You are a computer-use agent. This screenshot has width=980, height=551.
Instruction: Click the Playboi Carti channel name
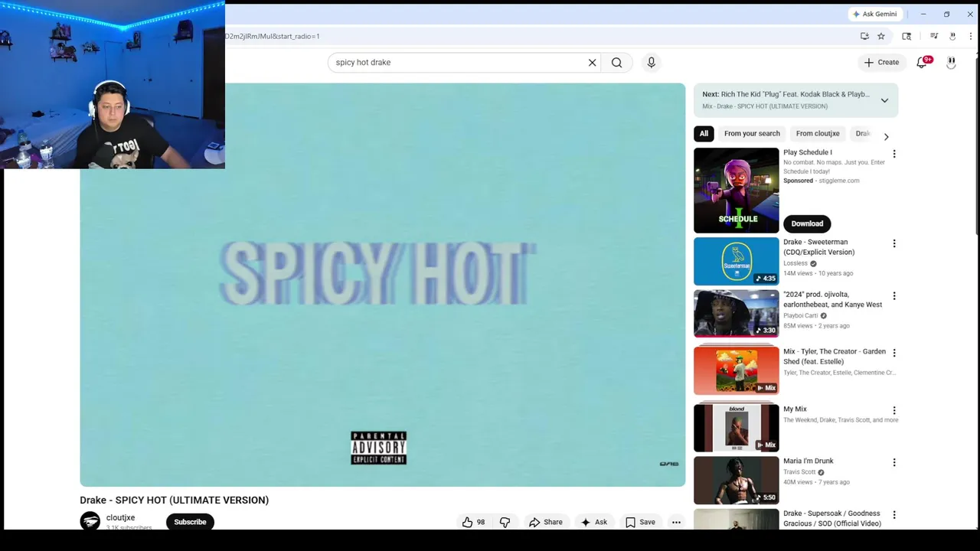(x=800, y=315)
